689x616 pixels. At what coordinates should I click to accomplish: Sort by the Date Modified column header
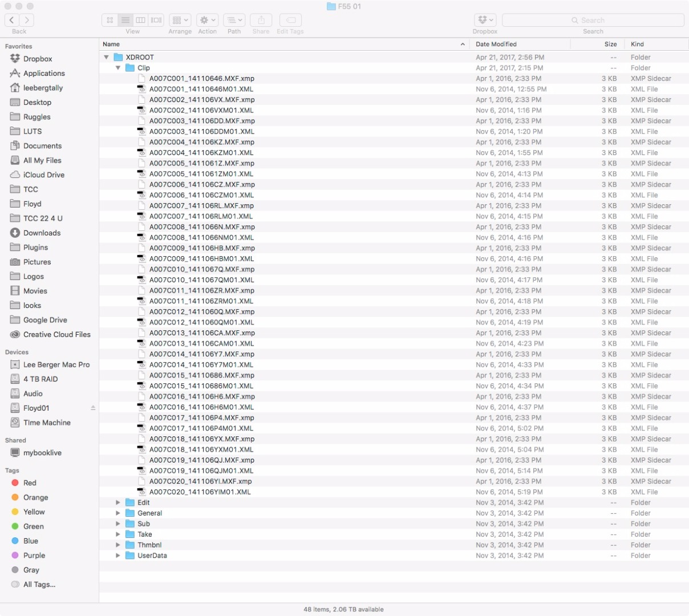click(521, 44)
